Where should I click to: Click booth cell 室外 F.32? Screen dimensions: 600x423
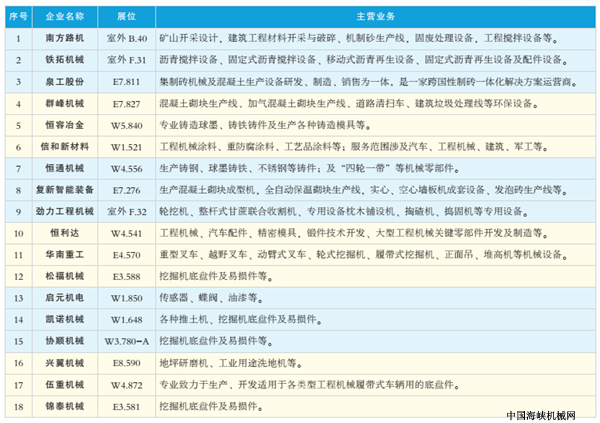(x=127, y=212)
